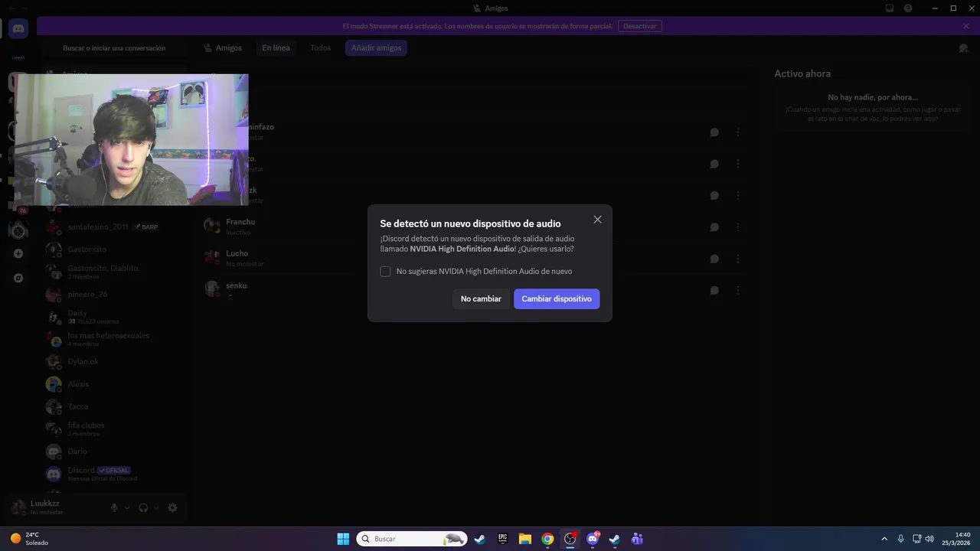
Task: Open more options for Franchu row
Action: 738,227
